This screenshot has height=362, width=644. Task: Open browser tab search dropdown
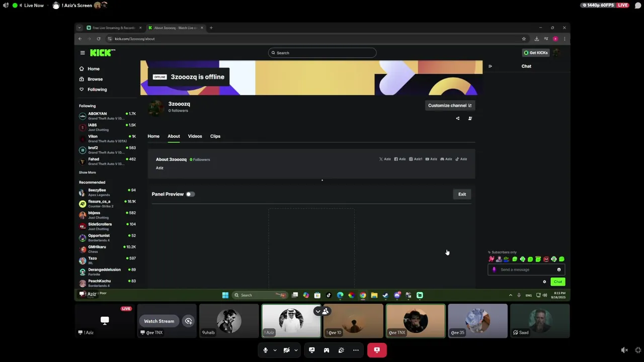pyautogui.click(x=79, y=28)
